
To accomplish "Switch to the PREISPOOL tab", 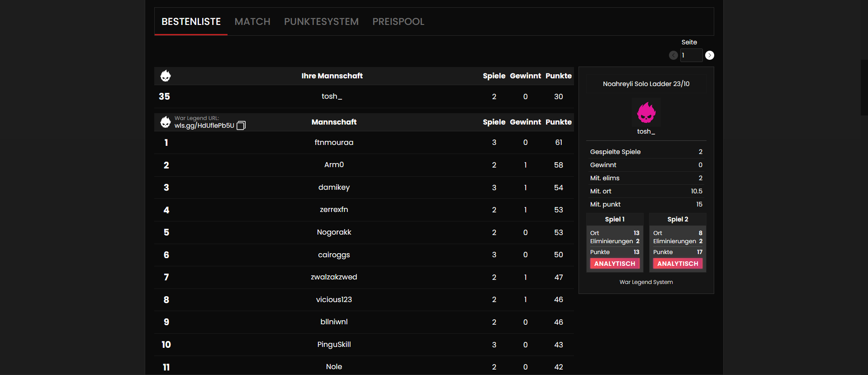I will (x=398, y=22).
